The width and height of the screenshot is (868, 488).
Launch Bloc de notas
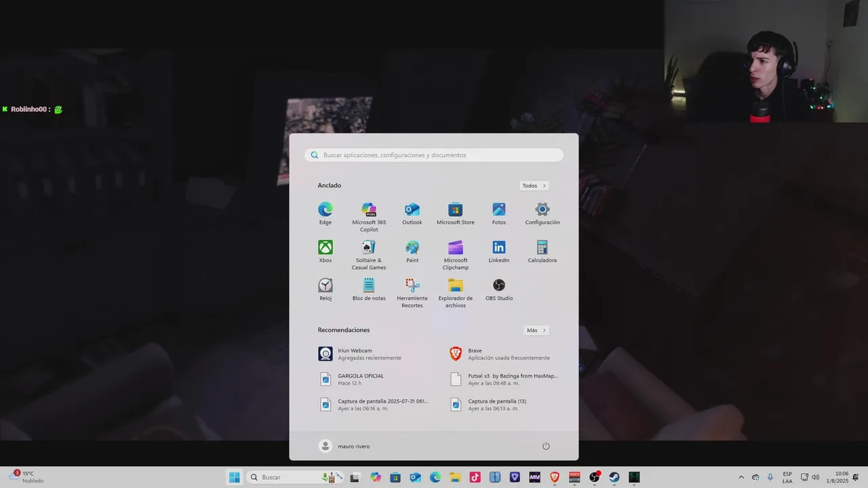(x=369, y=289)
